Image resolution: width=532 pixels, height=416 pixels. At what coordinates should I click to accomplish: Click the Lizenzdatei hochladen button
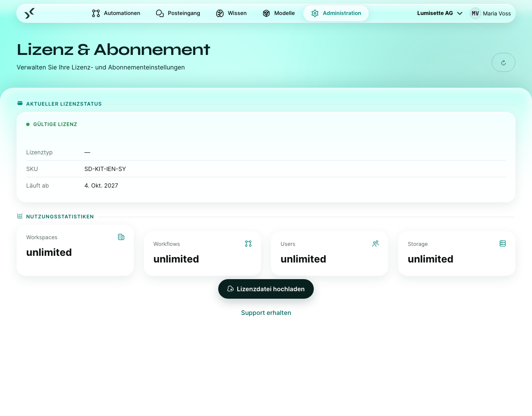[x=266, y=289]
